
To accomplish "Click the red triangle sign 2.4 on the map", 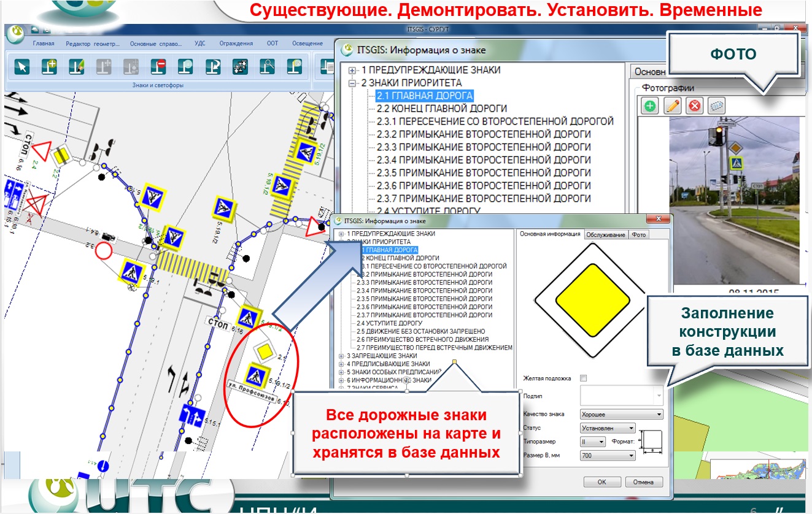I will pyautogui.click(x=43, y=151).
